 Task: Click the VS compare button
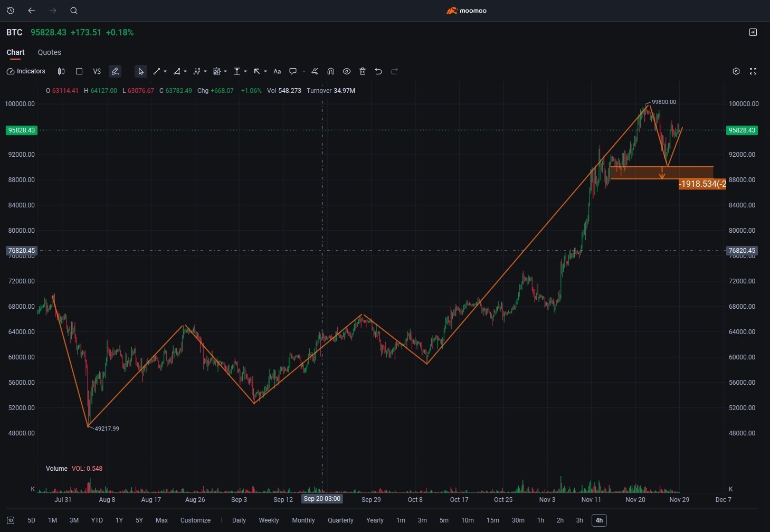click(97, 71)
